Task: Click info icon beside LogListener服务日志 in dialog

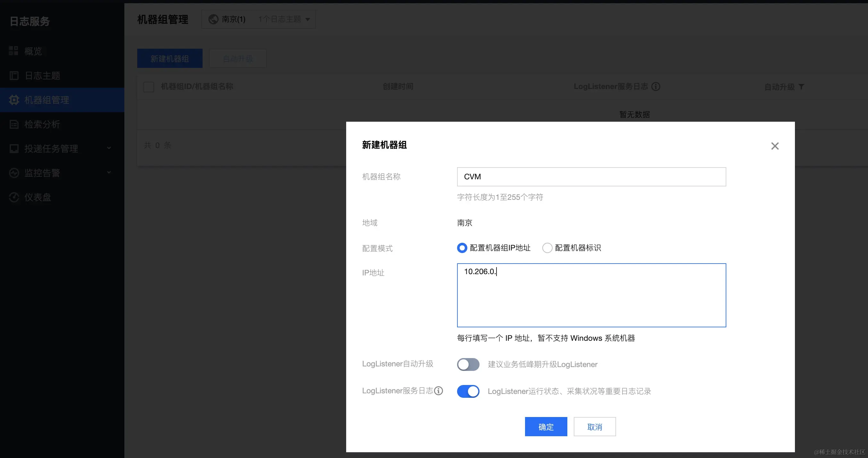Action: coord(438,391)
